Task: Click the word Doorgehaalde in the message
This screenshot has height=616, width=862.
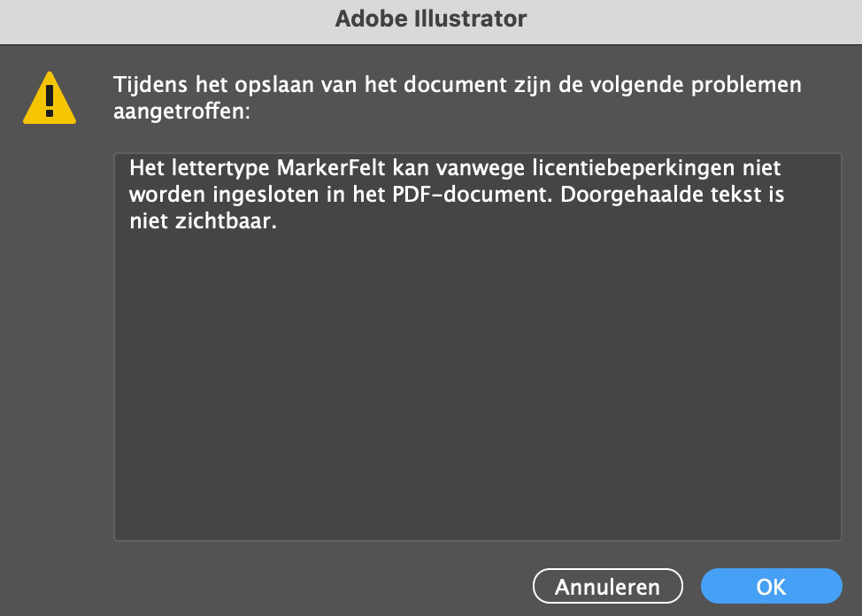Action: (620, 195)
